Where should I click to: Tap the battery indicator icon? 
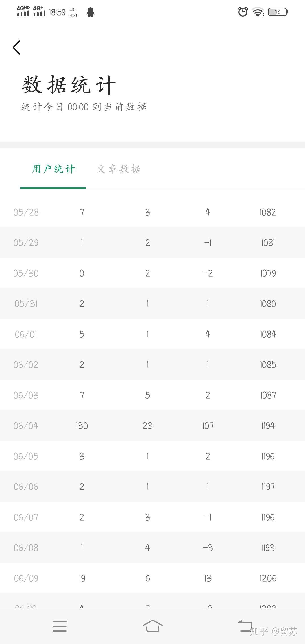tap(278, 12)
